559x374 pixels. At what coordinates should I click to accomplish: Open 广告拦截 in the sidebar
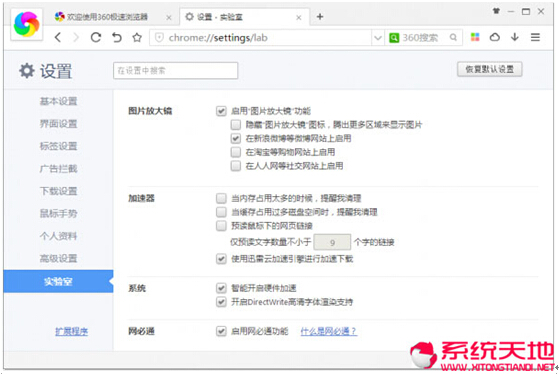[x=58, y=169]
